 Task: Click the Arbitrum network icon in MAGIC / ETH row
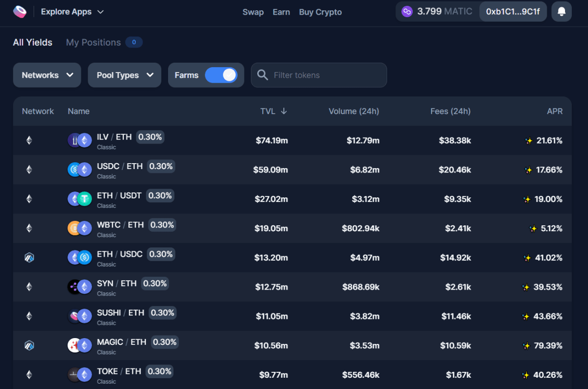point(29,345)
